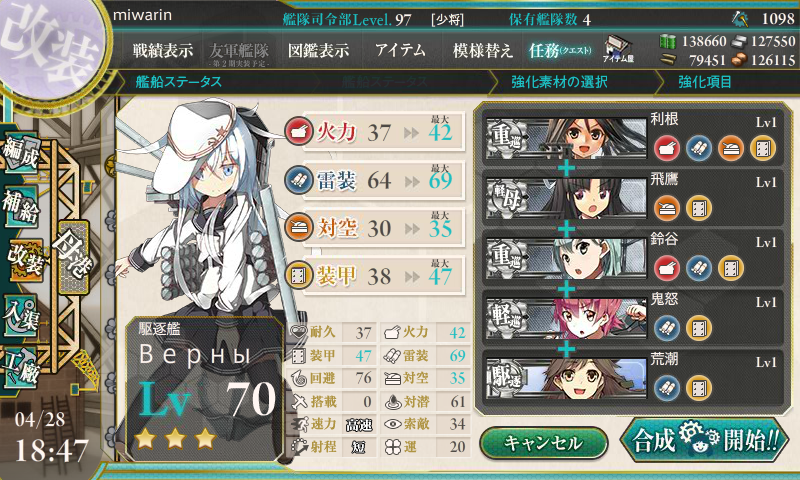Open the 編成 fleet composition icon
The width and height of the screenshot is (800, 480).
point(21,151)
